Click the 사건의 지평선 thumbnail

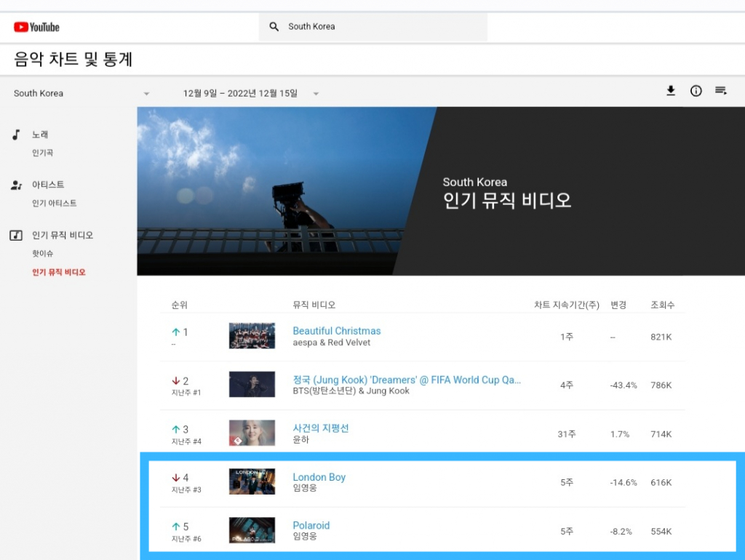click(x=252, y=433)
